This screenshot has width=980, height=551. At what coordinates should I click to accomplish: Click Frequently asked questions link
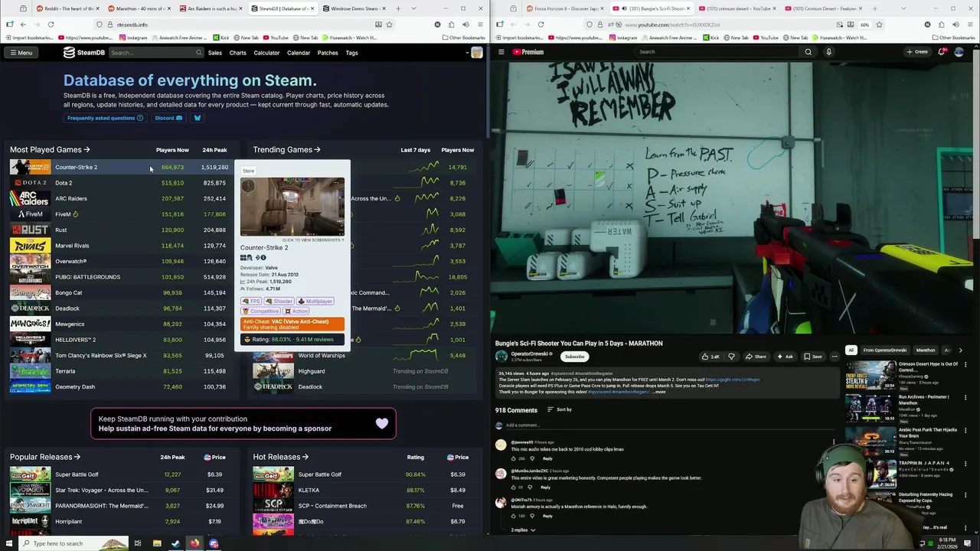pyautogui.click(x=105, y=118)
